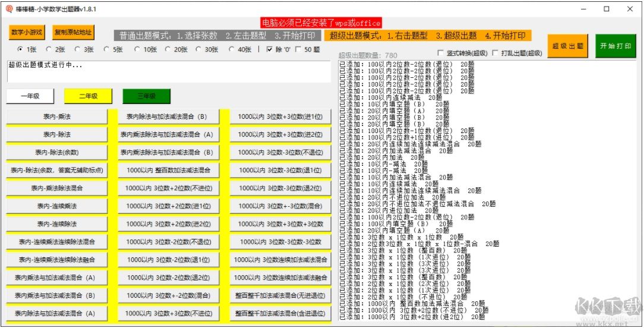Choose 1000以内 3位数-3位数(退1位)
Viewport: 644px width, 328px height.
tap(280, 170)
